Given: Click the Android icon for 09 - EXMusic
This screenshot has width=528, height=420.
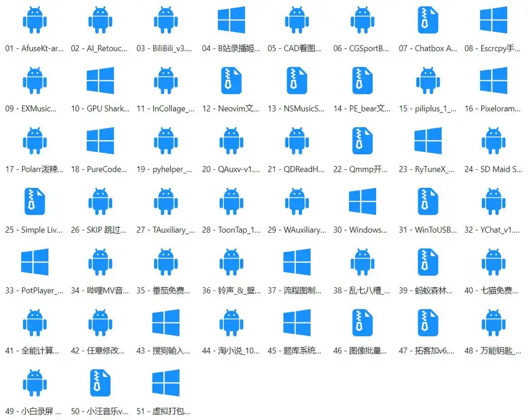Looking at the screenshot, I should tap(35, 80).
